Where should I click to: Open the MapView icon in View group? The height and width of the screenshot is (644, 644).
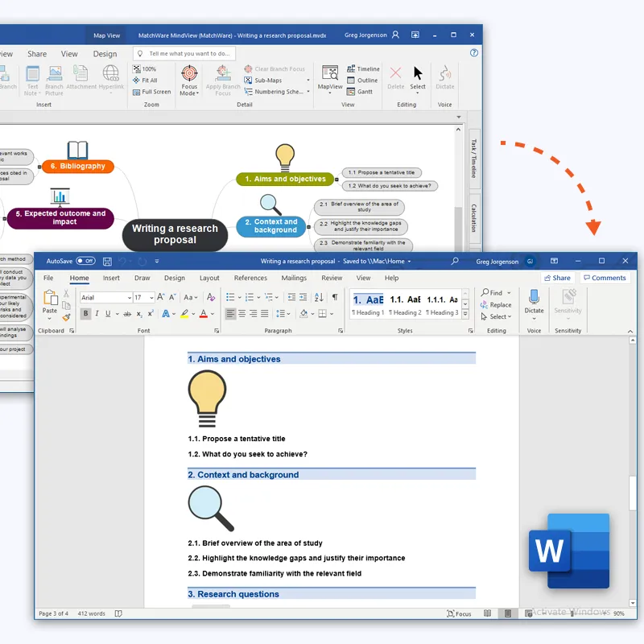[329, 76]
